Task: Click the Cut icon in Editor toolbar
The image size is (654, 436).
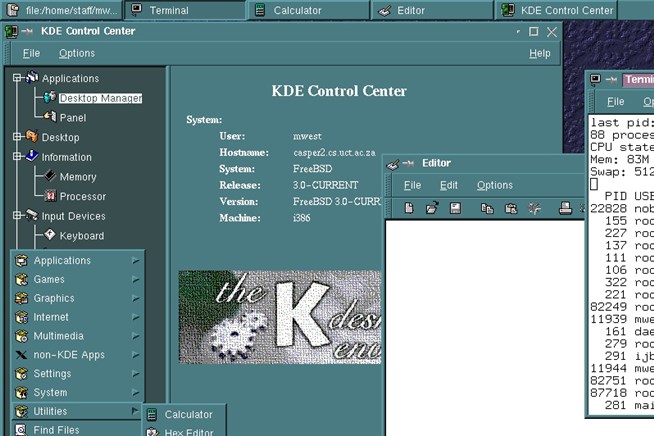Action: (535, 208)
